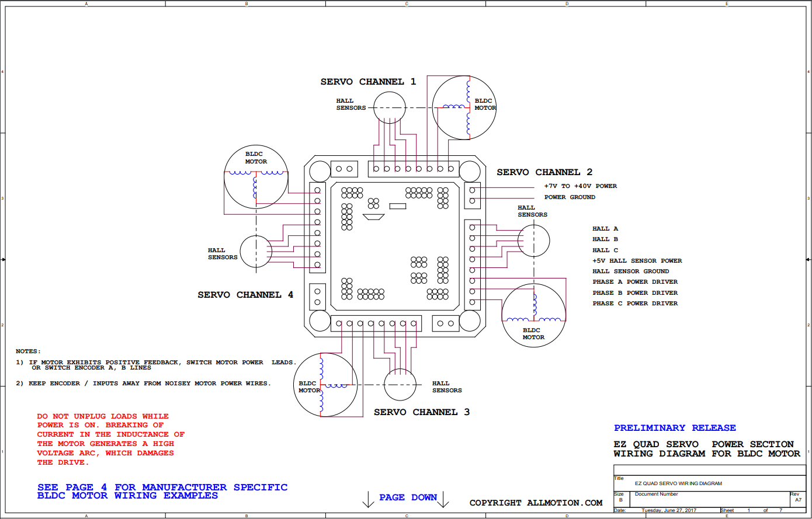
Task: Click the HALL B pin label
Action: (x=605, y=239)
